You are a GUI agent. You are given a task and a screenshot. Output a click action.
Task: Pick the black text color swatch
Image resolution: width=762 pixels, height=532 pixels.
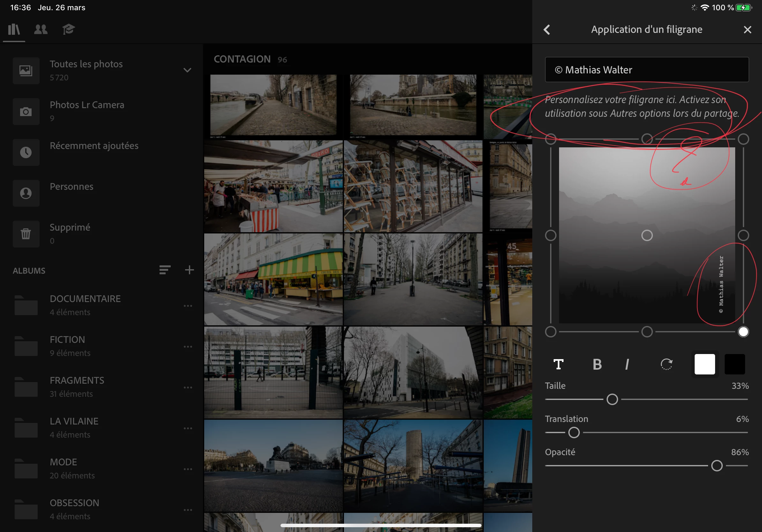point(735,364)
